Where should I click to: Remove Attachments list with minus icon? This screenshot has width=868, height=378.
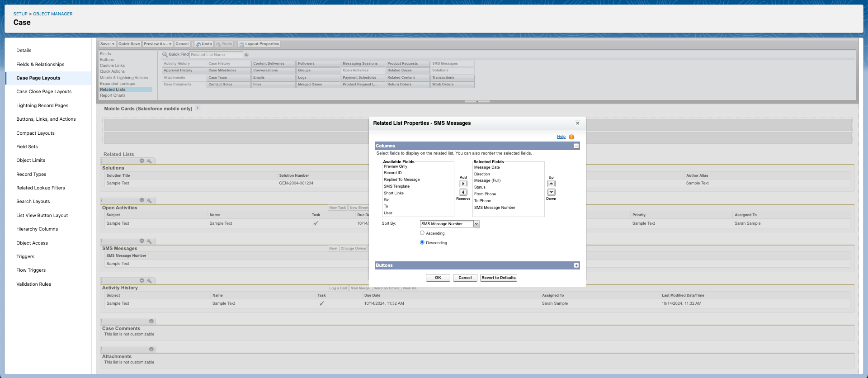click(x=151, y=350)
